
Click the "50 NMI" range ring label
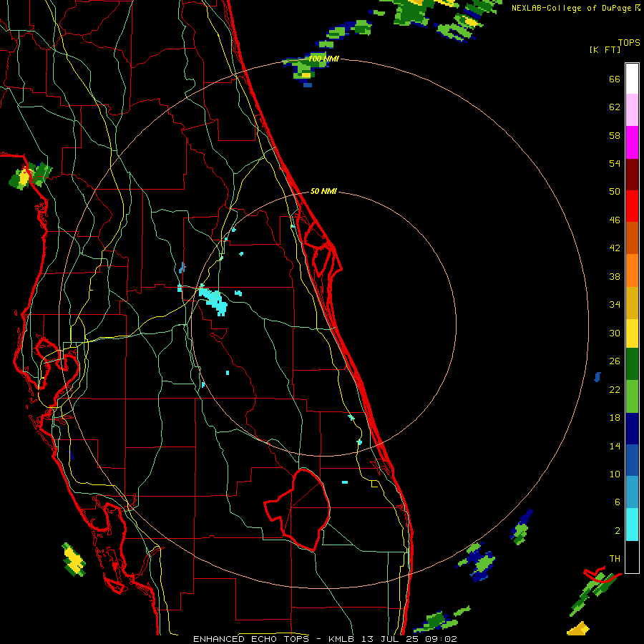(323, 191)
